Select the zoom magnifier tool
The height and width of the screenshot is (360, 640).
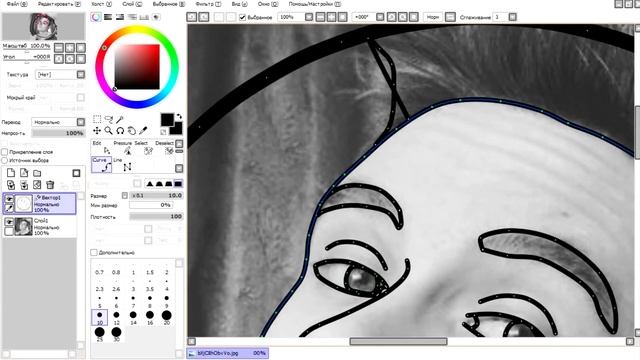point(109,131)
